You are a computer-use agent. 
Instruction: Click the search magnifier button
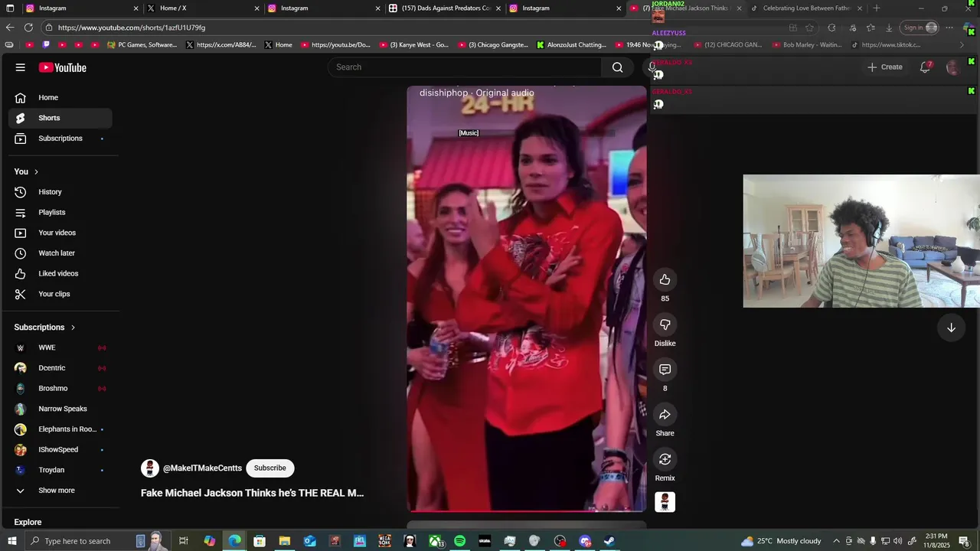click(617, 67)
